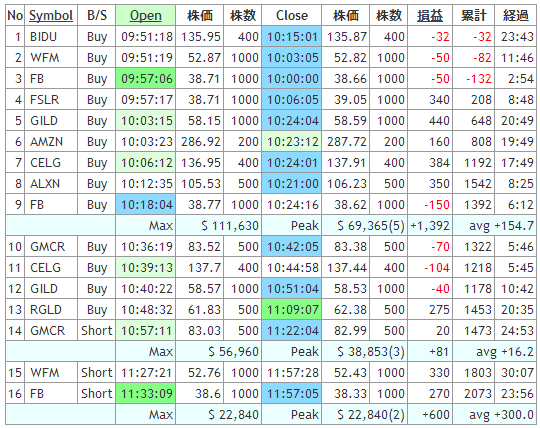This screenshot has width=540, height=428.
Task: Click the Max value $ 22,840
Action: click(x=233, y=414)
